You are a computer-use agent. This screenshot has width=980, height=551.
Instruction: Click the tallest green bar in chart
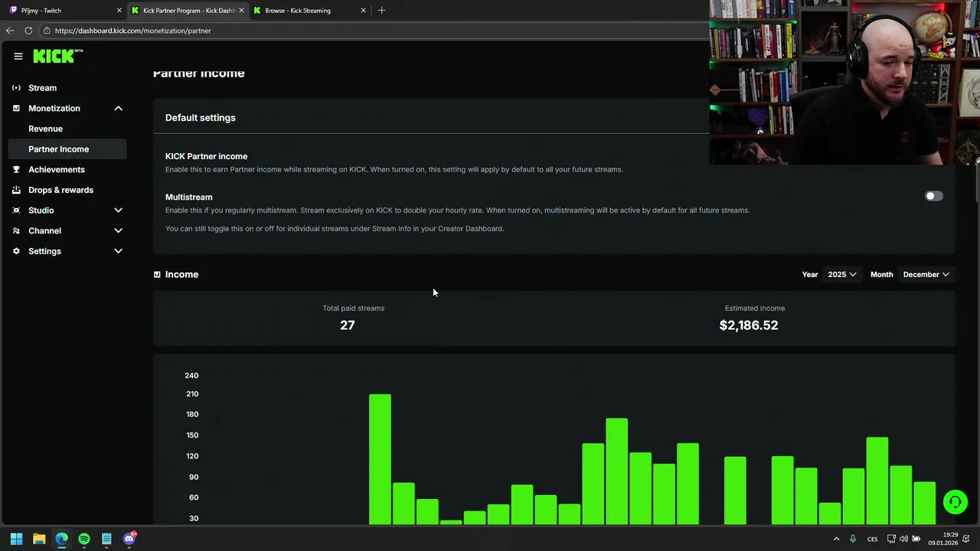tap(380, 459)
